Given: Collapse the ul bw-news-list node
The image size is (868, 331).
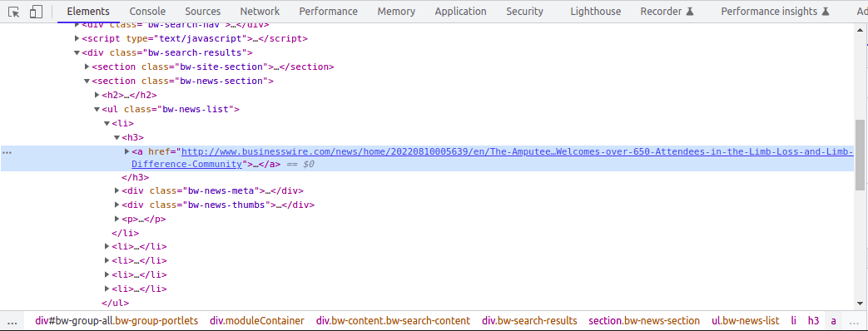Looking at the screenshot, I should tap(97, 110).
